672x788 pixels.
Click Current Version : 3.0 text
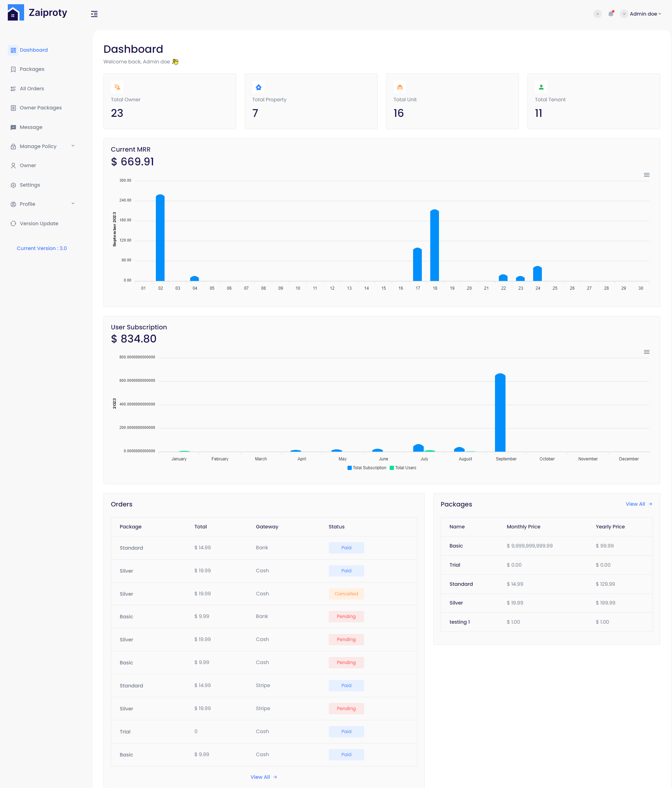point(42,248)
